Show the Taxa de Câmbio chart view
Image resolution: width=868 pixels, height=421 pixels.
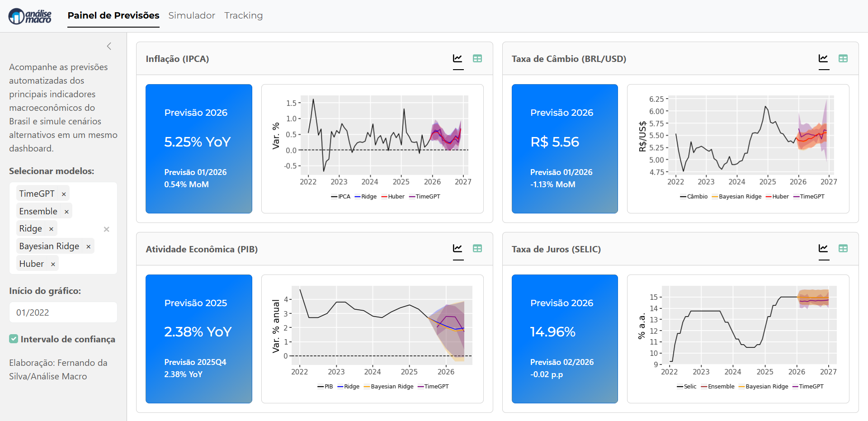[823, 59]
